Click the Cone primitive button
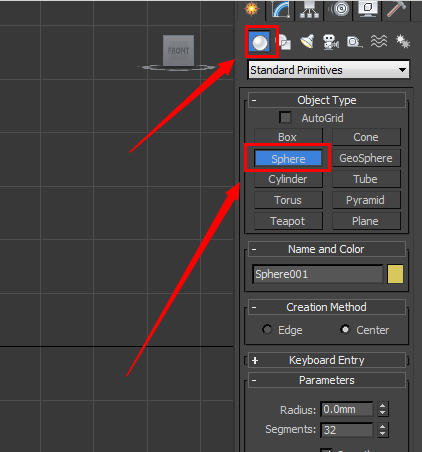Viewport: 422px width, 452px height. pos(366,137)
